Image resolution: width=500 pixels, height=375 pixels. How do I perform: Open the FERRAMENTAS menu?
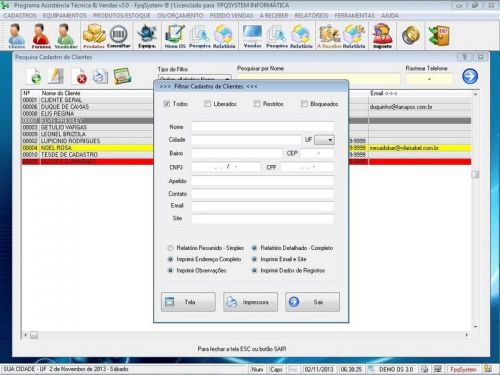355,15
